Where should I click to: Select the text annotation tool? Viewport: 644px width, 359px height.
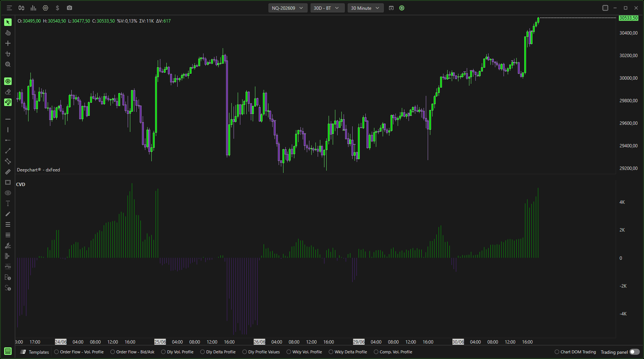[x=8, y=203]
